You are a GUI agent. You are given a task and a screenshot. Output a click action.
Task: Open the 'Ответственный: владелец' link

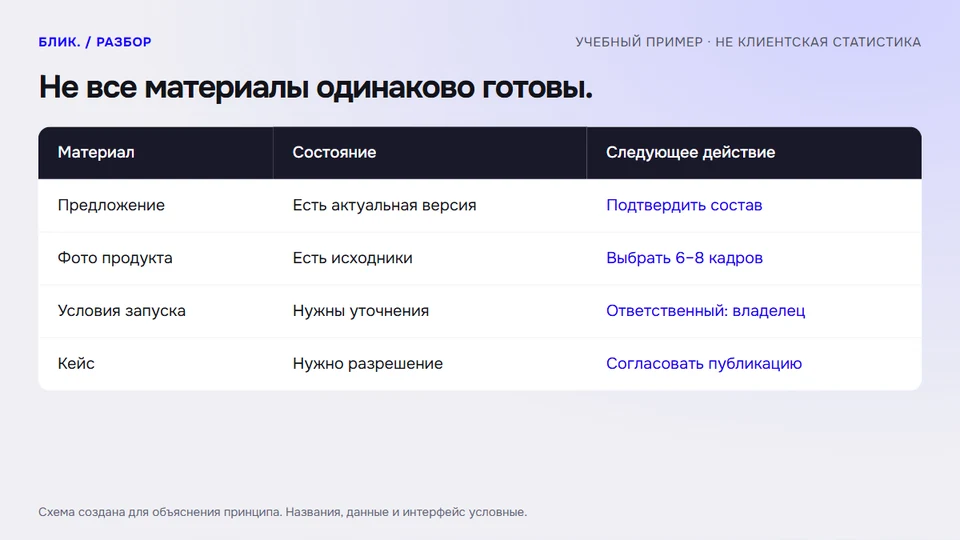coord(705,310)
